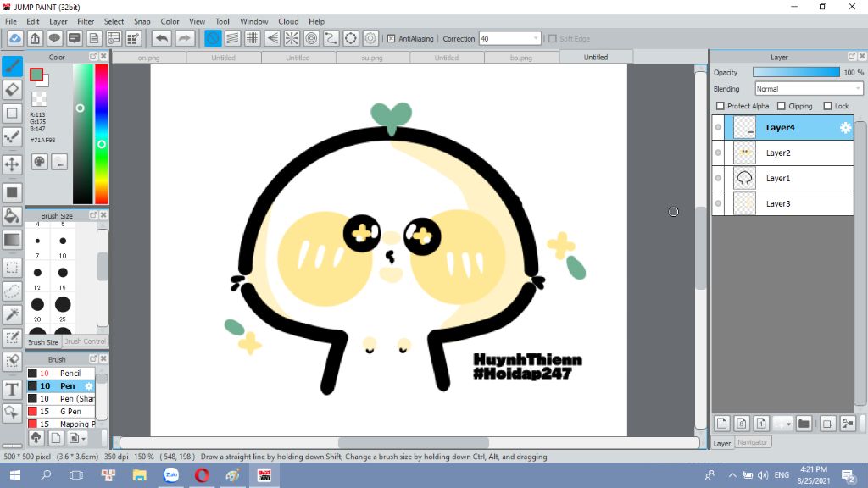Screen dimensions: 868x488
Task: Open the Filter menu
Action: 86,21
